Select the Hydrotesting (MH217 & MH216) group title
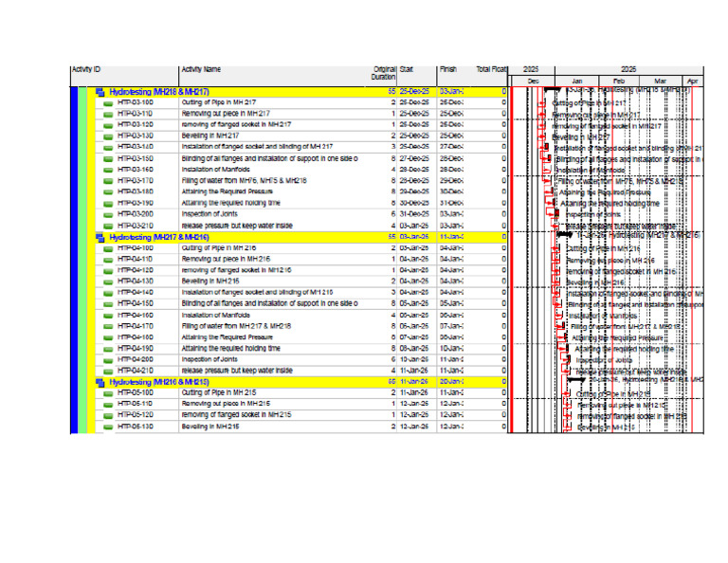728x563 pixels. coord(159,237)
